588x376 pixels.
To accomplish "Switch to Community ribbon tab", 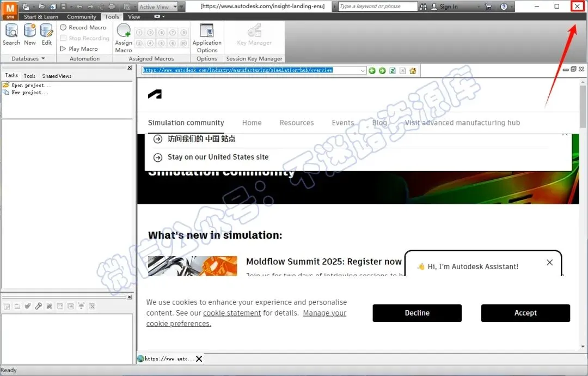I will click(x=81, y=17).
